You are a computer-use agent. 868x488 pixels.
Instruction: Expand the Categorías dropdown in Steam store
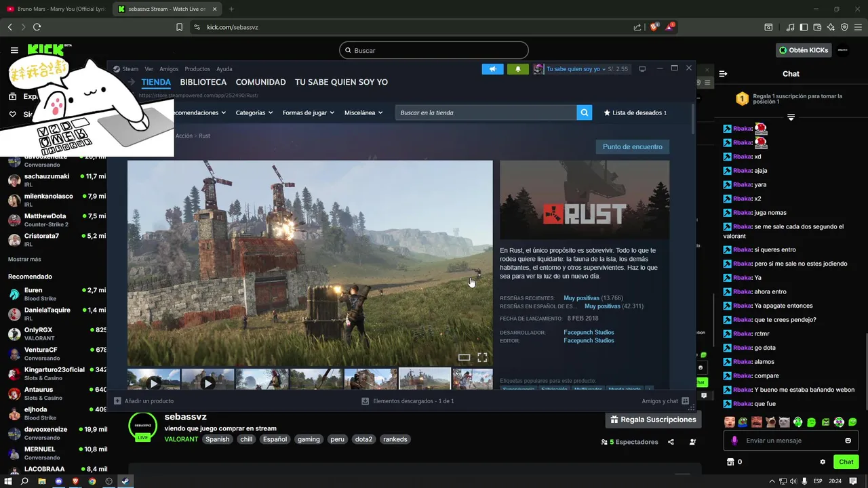(254, 113)
